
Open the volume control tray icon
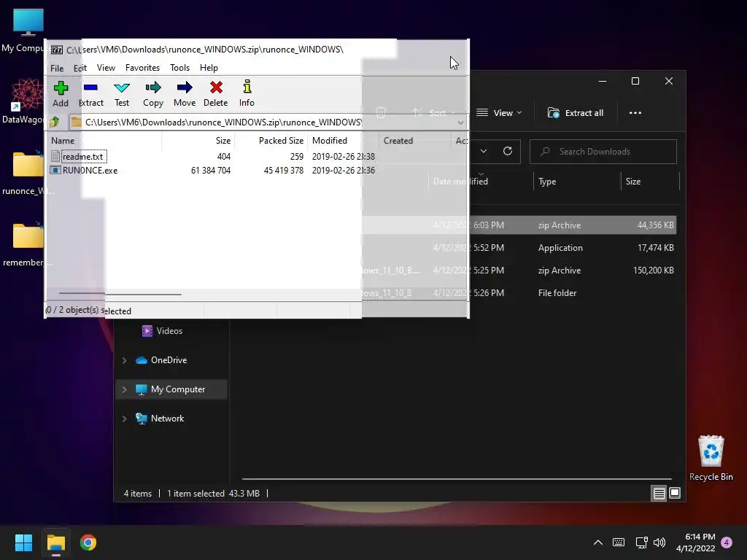click(659, 542)
